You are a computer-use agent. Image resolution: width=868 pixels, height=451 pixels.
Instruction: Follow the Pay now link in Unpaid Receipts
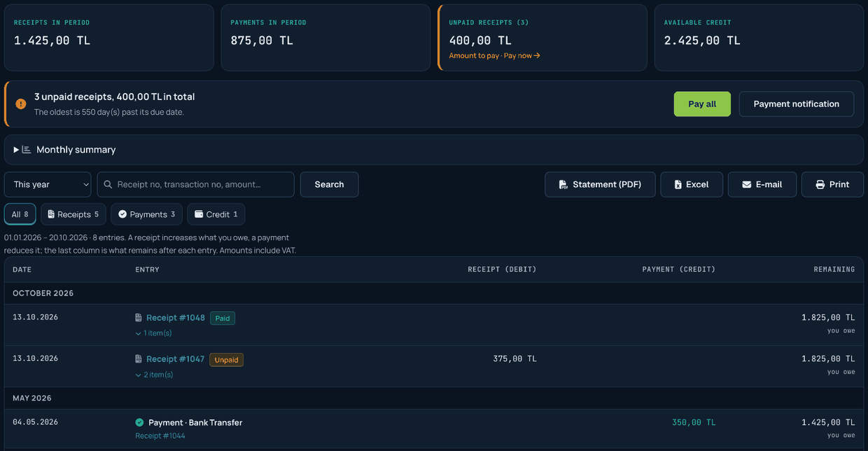pos(522,55)
